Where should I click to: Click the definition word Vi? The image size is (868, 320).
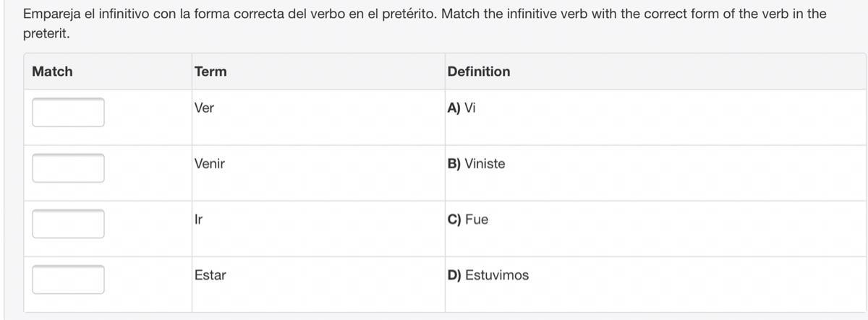(470, 108)
